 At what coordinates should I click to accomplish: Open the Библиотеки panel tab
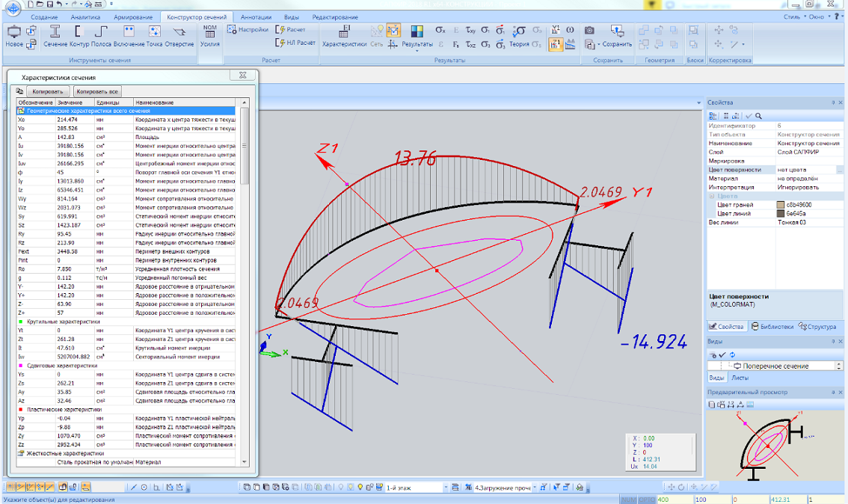[772, 327]
